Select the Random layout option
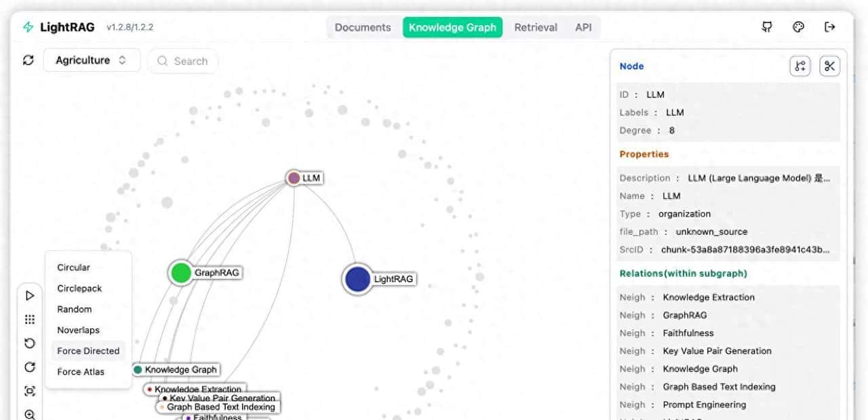This screenshot has height=420, width=868. (x=88, y=309)
